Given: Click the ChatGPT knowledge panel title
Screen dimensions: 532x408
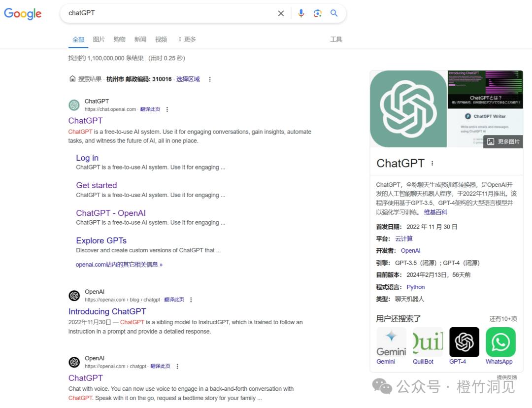Looking at the screenshot, I should pos(400,163).
